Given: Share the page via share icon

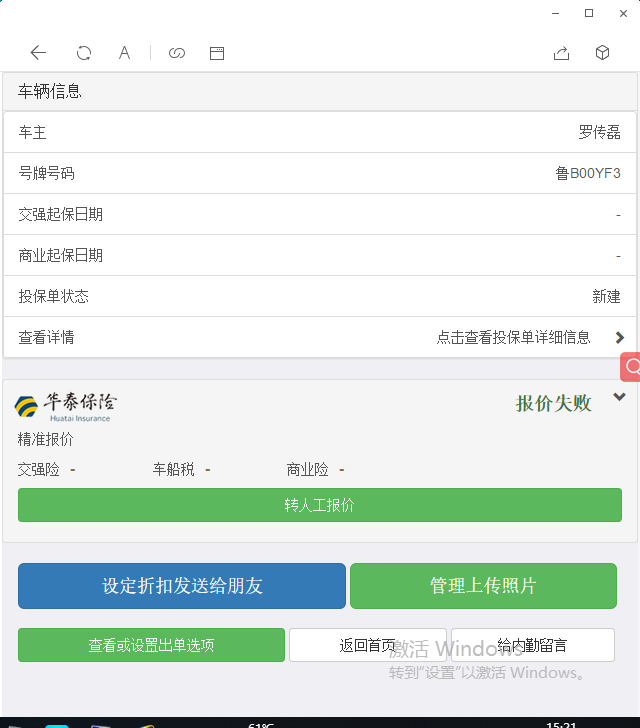Looking at the screenshot, I should tap(562, 53).
